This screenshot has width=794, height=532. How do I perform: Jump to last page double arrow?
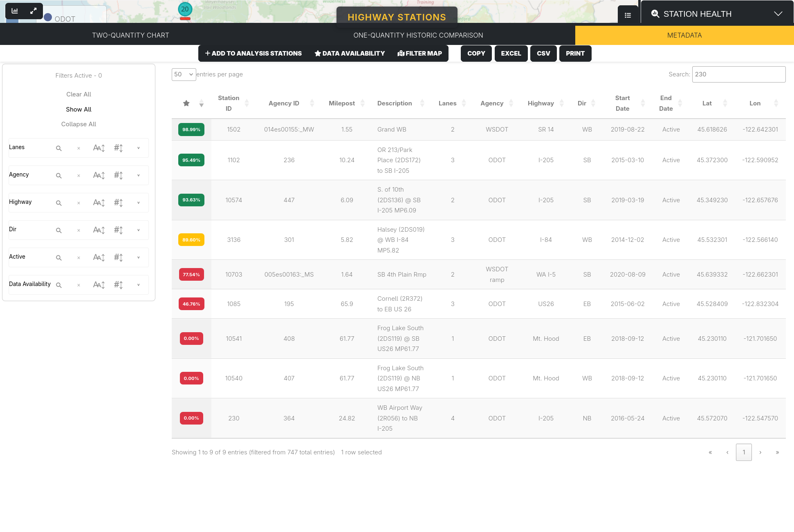tap(777, 452)
